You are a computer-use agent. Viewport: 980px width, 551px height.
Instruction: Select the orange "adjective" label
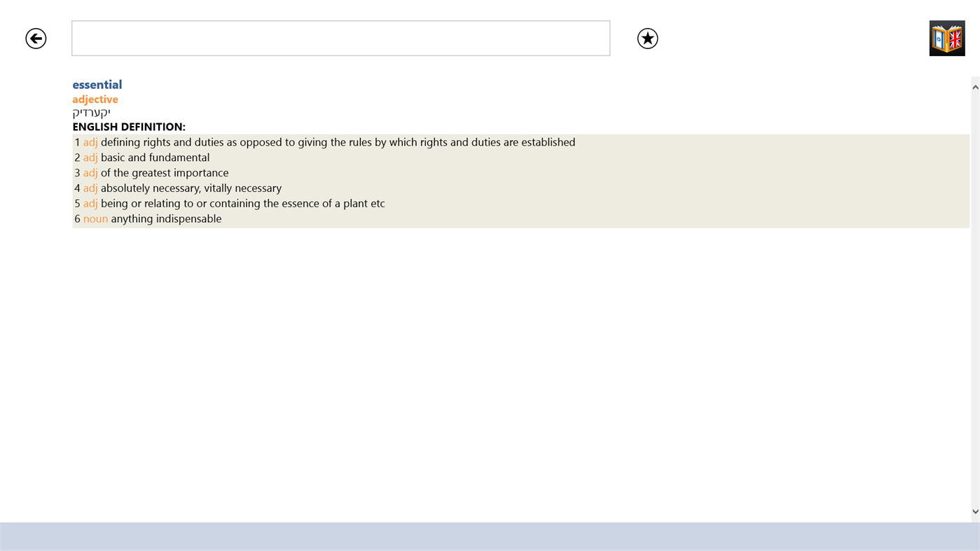[95, 99]
